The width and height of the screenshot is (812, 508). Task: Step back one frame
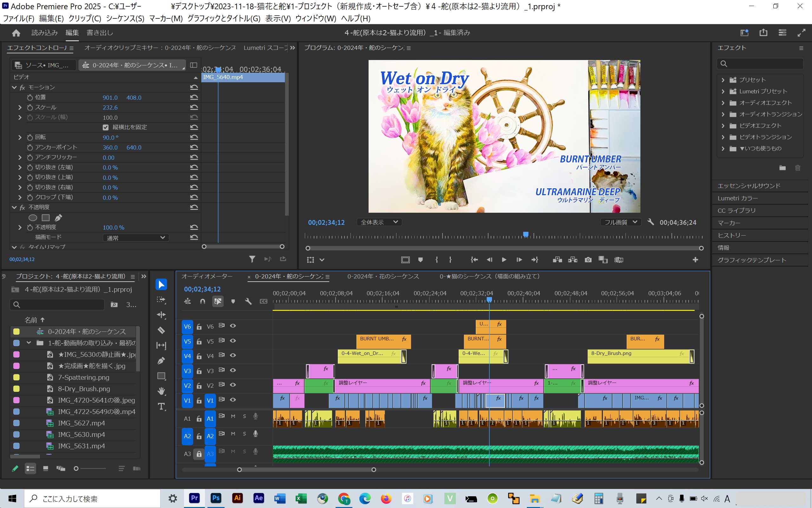(x=489, y=260)
